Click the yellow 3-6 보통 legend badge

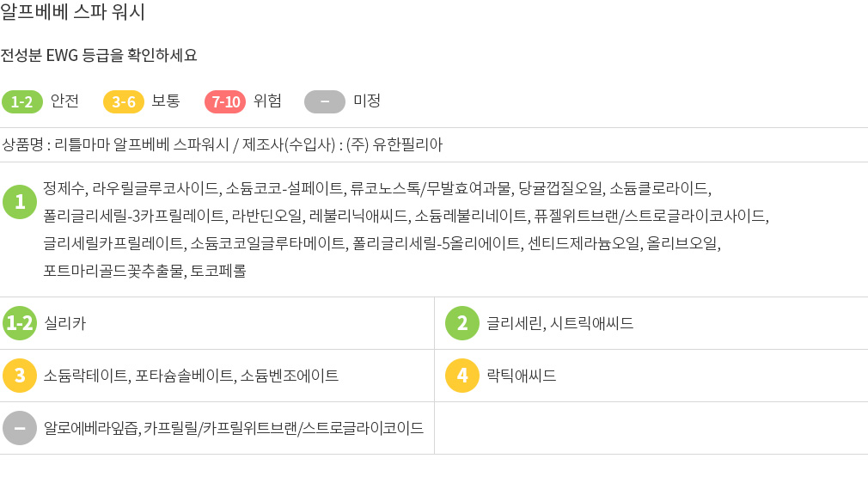tap(124, 101)
